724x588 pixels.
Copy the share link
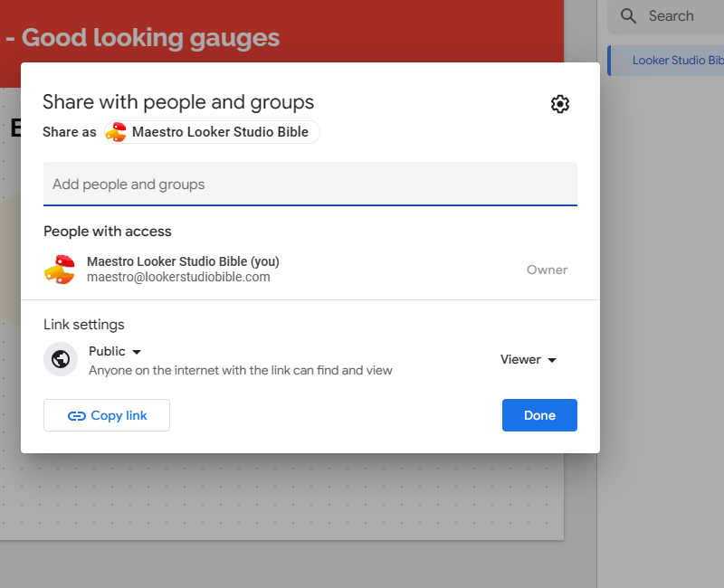pos(107,415)
